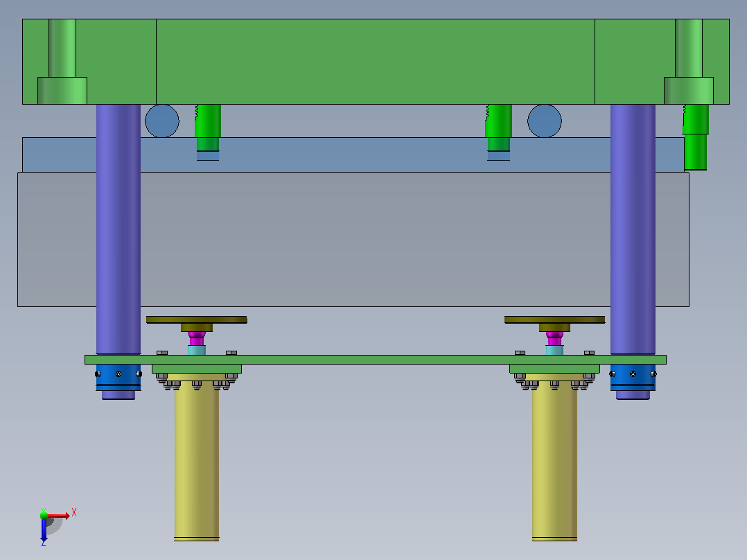Select the right green cylinder mounting flange
Viewport: 747px width, 560px height.
click(x=554, y=369)
